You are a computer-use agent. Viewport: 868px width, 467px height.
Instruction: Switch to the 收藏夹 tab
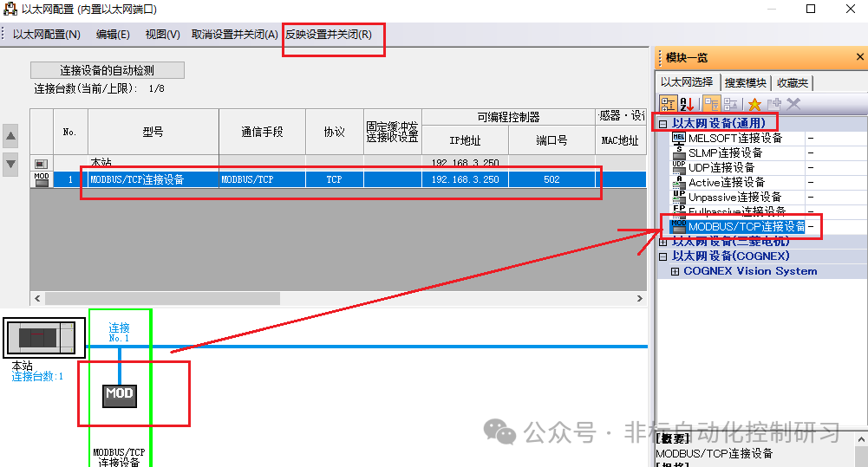point(793,83)
